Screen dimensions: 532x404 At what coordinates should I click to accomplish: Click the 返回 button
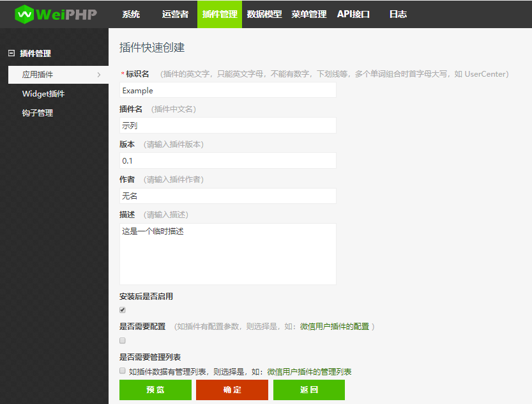[x=308, y=389]
